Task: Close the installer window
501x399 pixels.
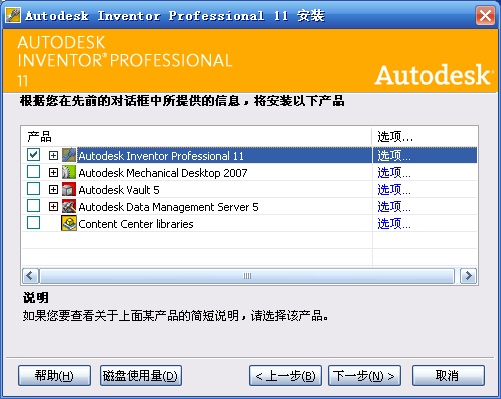Action: click(x=485, y=15)
